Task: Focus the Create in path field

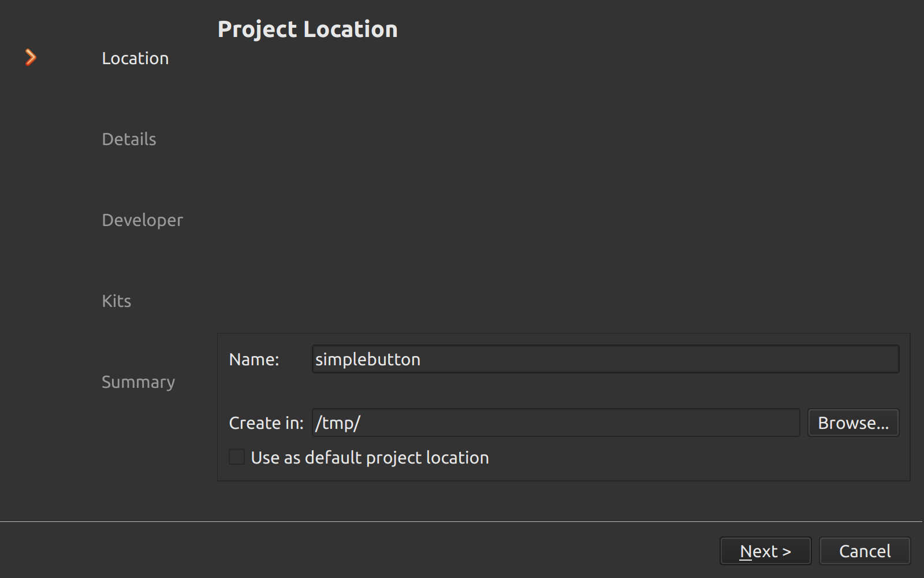Action: point(577,423)
